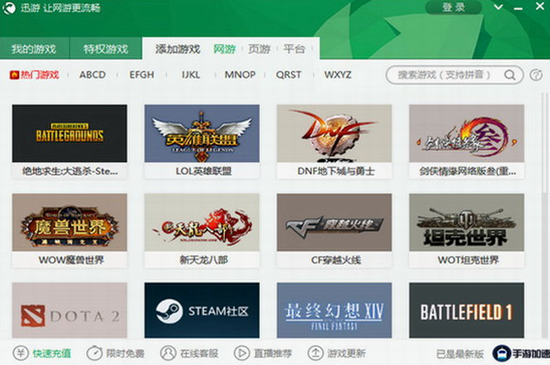Click the 迅游 logo in the title bar
550x365 pixels.
[x=9, y=8]
